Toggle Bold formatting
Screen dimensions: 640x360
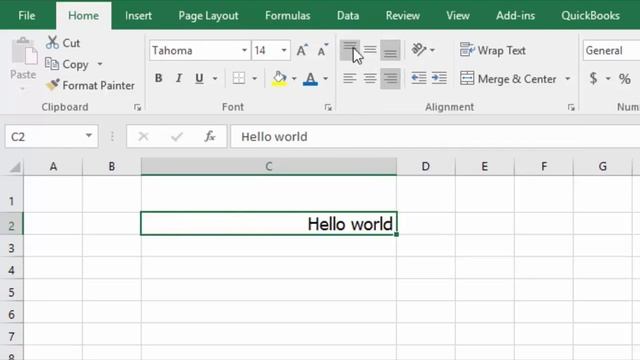click(158, 78)
